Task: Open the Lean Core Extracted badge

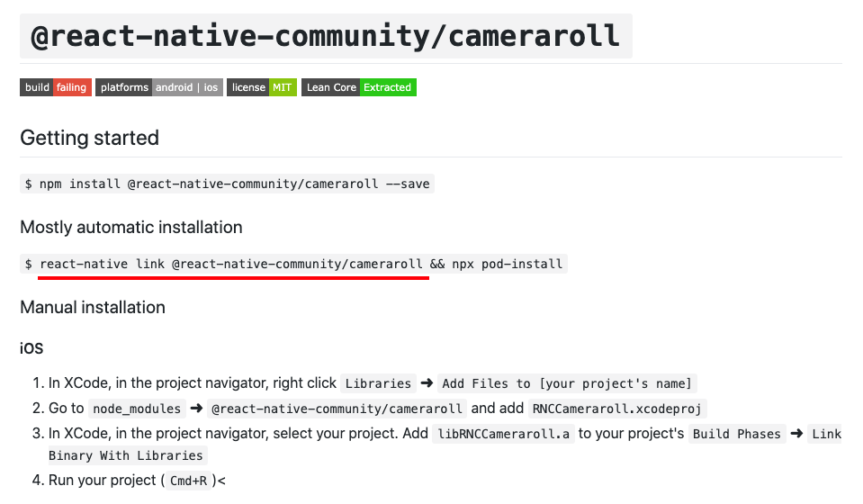Action: tap(359, 87)
